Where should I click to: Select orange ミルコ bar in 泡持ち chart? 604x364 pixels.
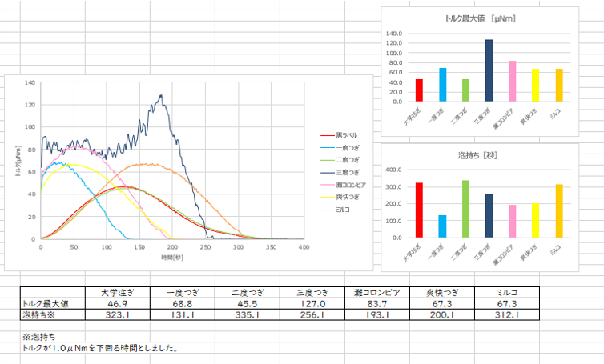558,211
